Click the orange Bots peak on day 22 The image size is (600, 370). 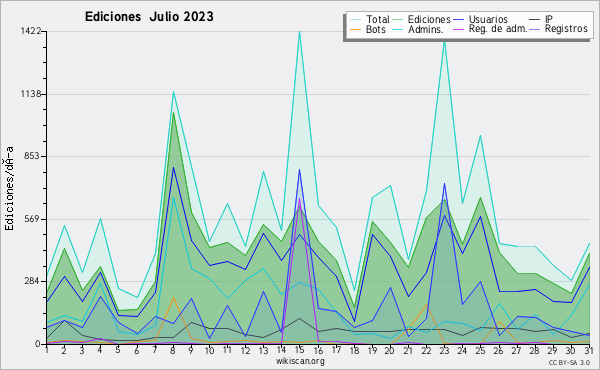(426, 305)
